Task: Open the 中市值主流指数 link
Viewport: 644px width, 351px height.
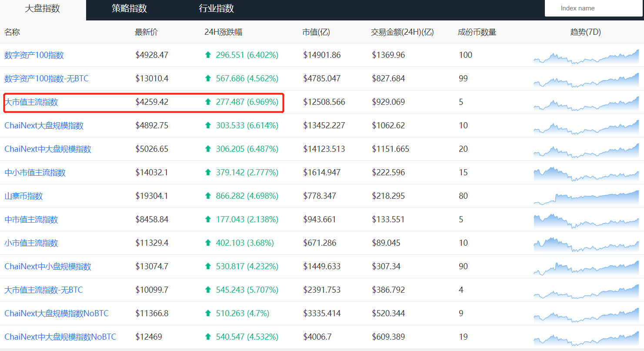Action: tap(31, 220)
